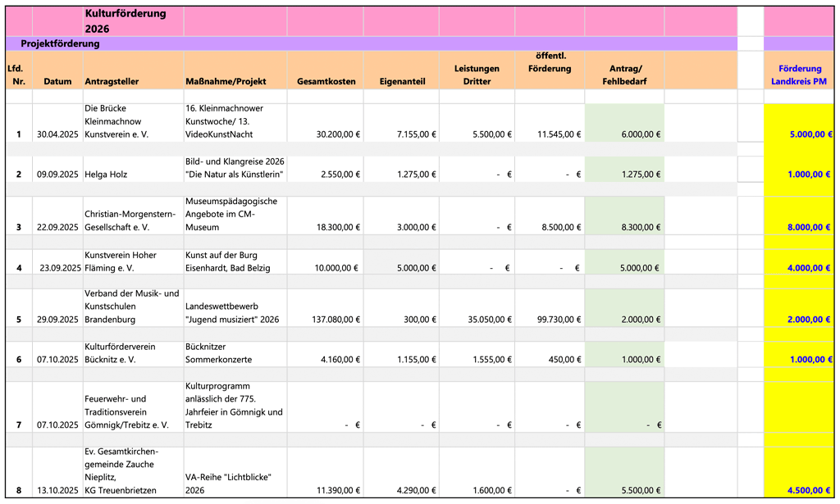Click "Kunst auf der Burg Eisenhardt" cell

point(235,261)
